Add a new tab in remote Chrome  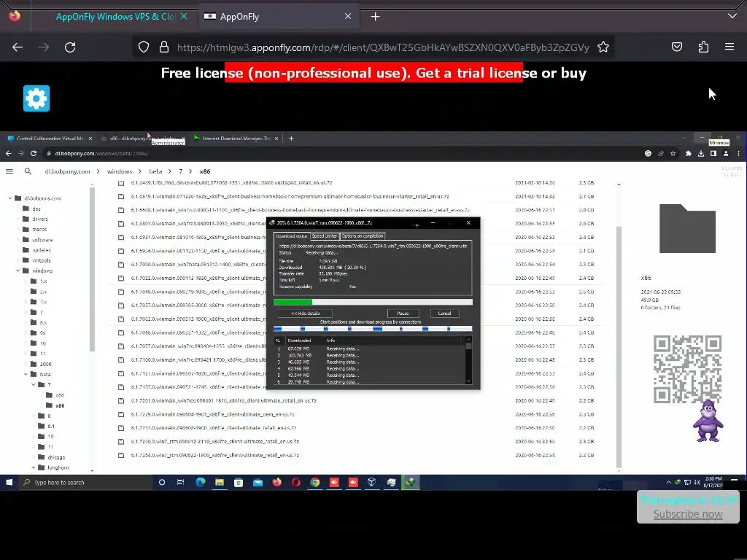(291, 139)
